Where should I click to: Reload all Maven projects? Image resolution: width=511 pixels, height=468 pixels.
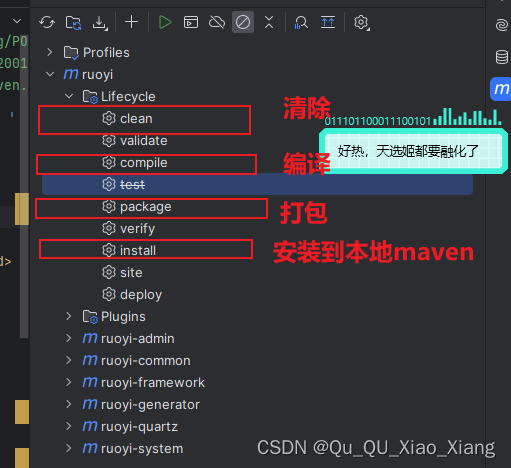(x=47, y=23)
